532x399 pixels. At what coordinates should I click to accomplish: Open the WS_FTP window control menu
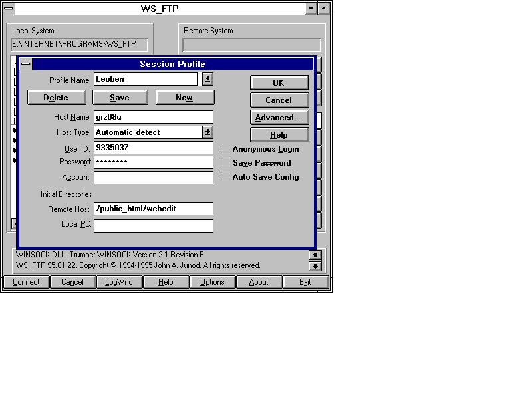[9, 9]
